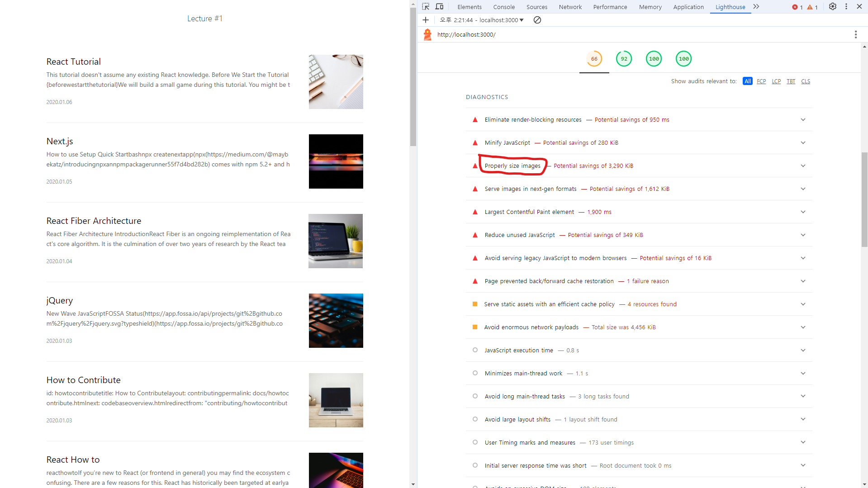Expand JavaScript execution time audit
This screenshot has height=488, width=868.
coord(639,351)
